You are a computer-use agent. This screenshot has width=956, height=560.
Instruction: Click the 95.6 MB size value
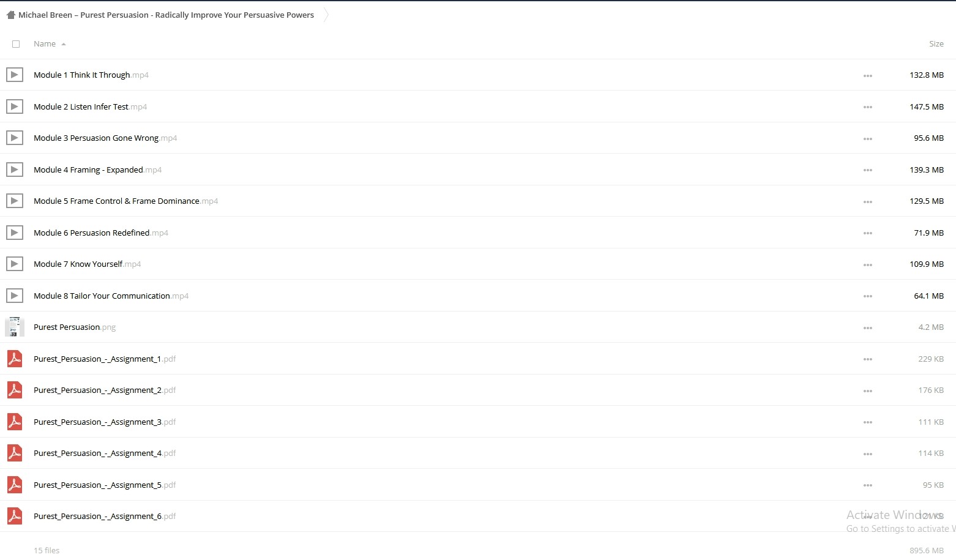click(928, 138)
